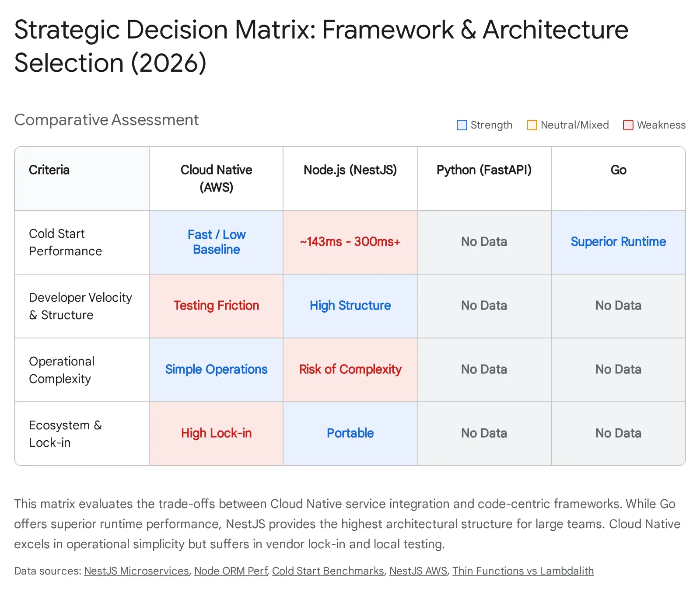Open the NestJS Microservices source link

click(136, 571)
